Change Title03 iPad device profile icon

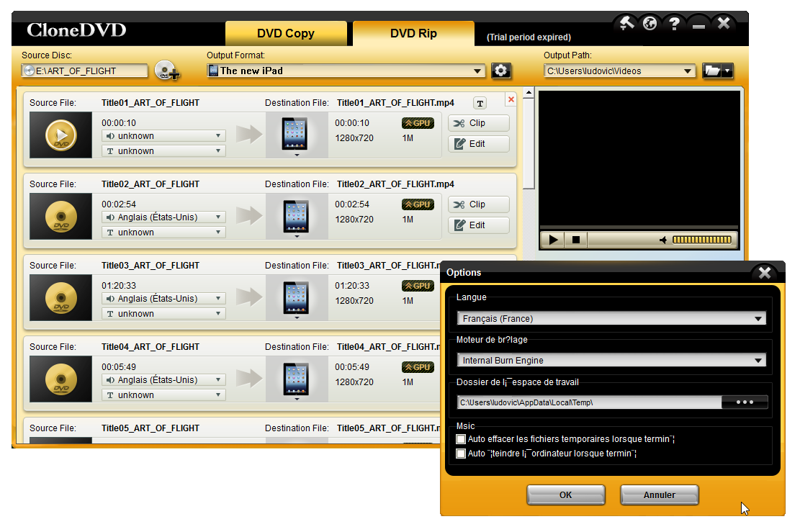[x=296, y=298]
